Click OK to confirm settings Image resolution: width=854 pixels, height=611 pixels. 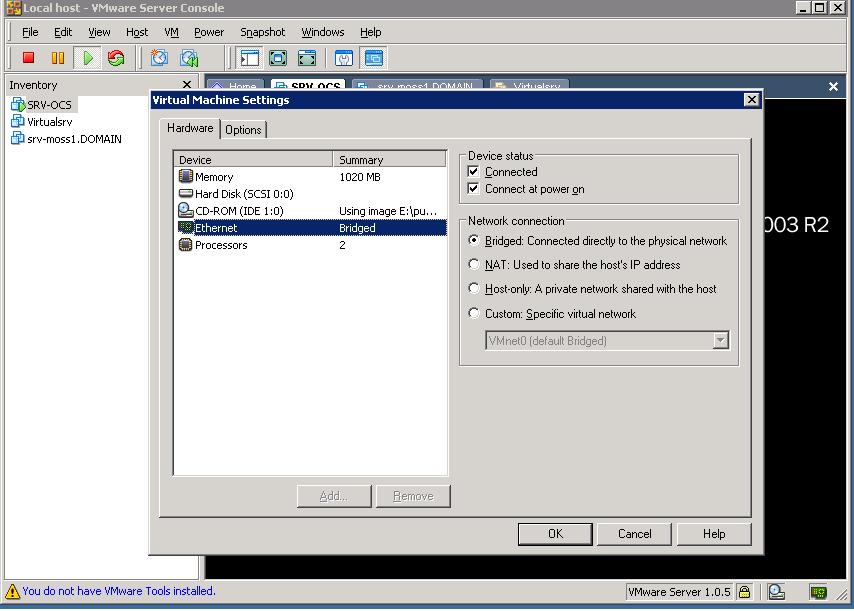pyautogui.click(x=555, y=534)
